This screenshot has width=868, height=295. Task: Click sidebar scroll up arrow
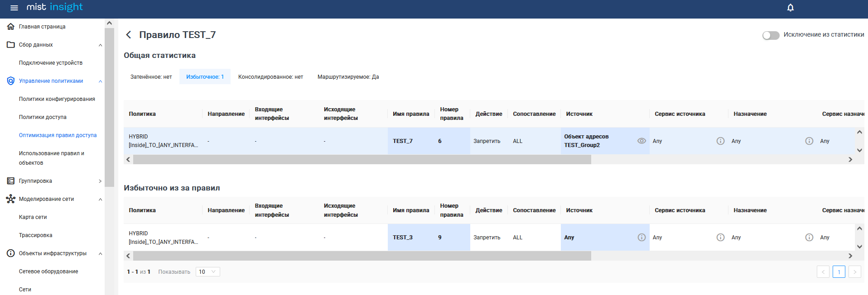click(x=109, y=23)
